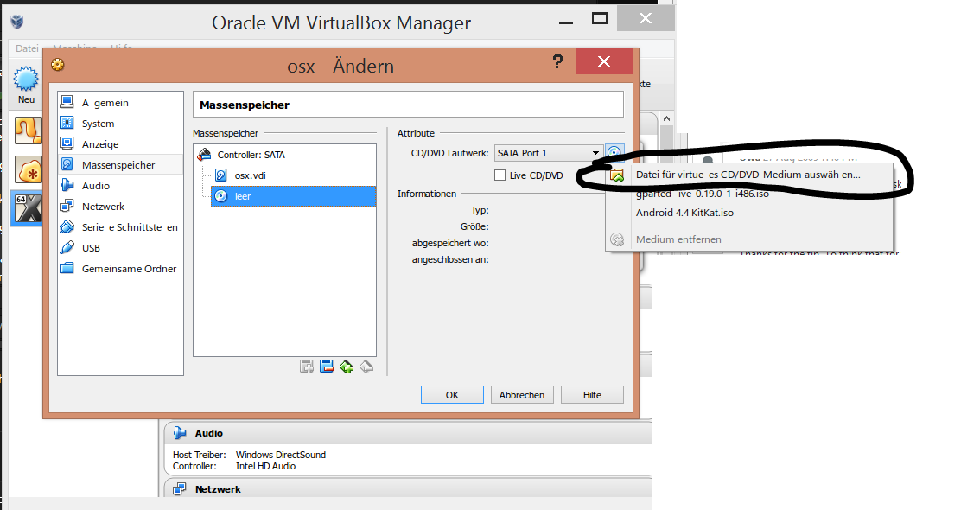Open the Audio settings category
Image resolution: width=980 pixels, height=510 pixels.
point(120,185)
